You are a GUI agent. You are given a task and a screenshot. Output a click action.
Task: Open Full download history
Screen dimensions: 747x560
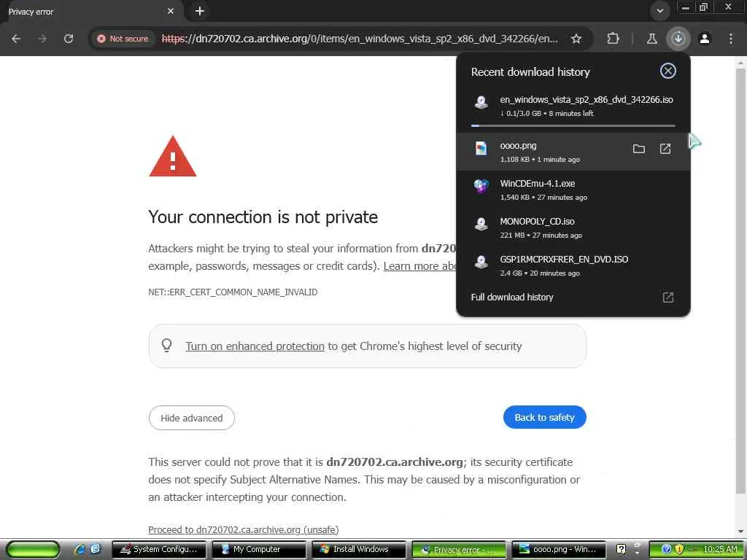[512, 297]
